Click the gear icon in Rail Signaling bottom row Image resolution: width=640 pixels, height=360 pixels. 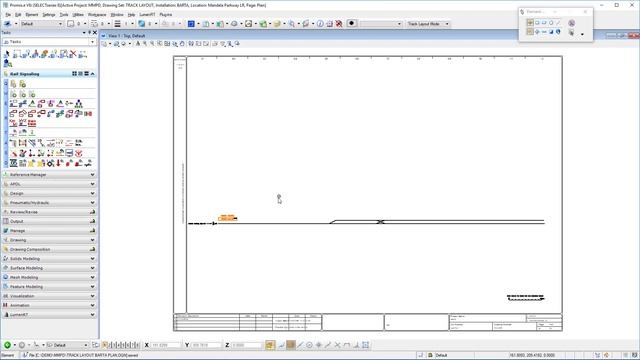point(50,163)
